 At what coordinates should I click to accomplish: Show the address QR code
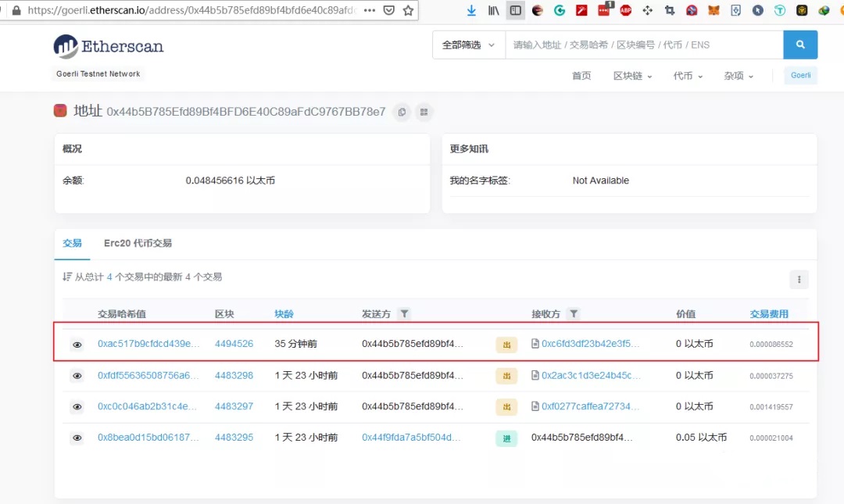click(x=424, y=112)
